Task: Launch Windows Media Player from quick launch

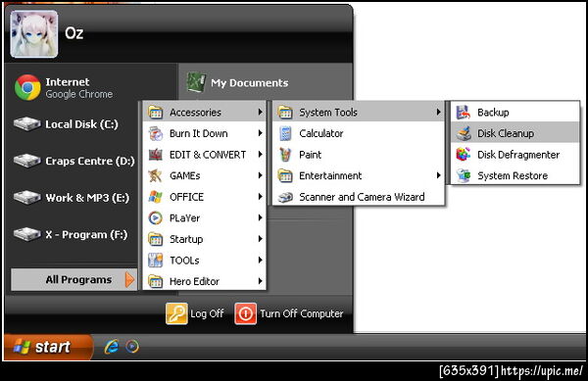Action: tap(132, 347)
